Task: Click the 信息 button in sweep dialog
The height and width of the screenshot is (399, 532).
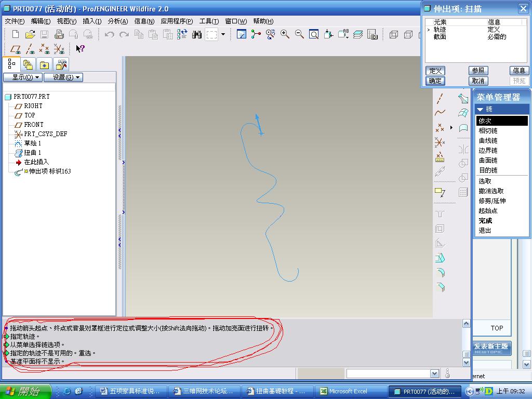Action: (x=519, y=71)
